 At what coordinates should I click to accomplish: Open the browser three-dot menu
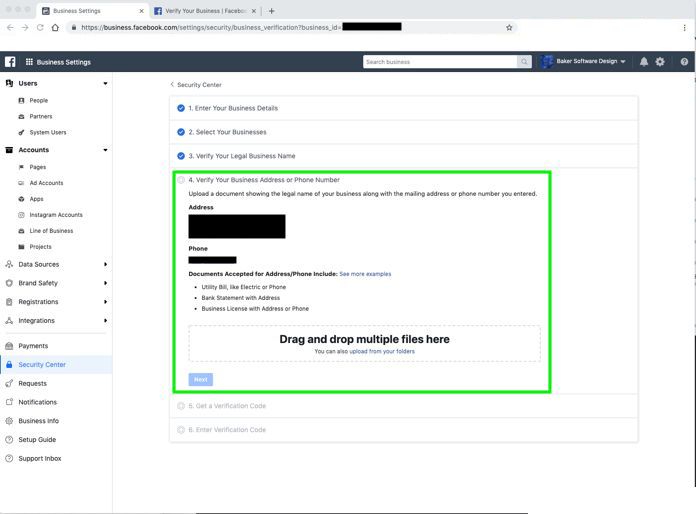point(684,28)
